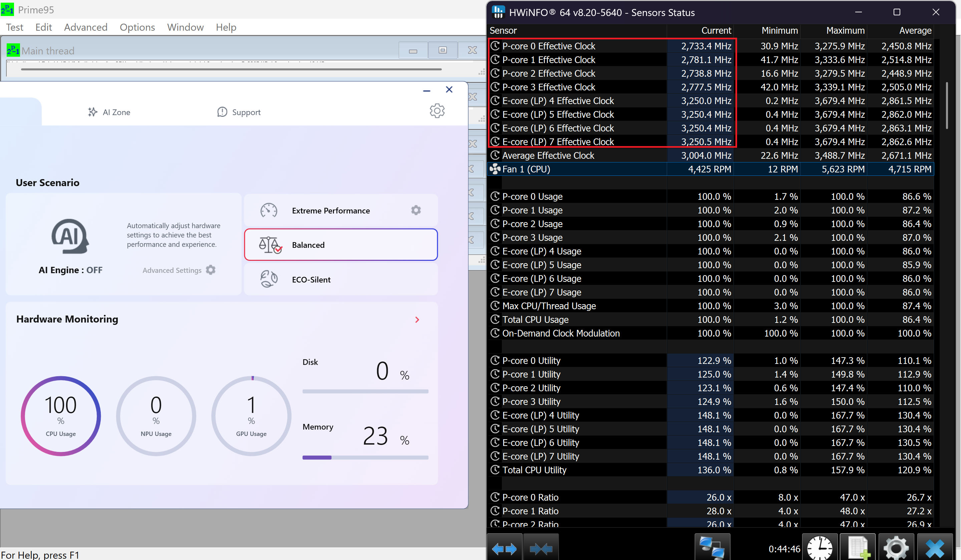Image resolution: width=961 pixels, height=560 pixels.
Task: Click the 0:44:46 elapsed time display
Action: coord(784,549)
